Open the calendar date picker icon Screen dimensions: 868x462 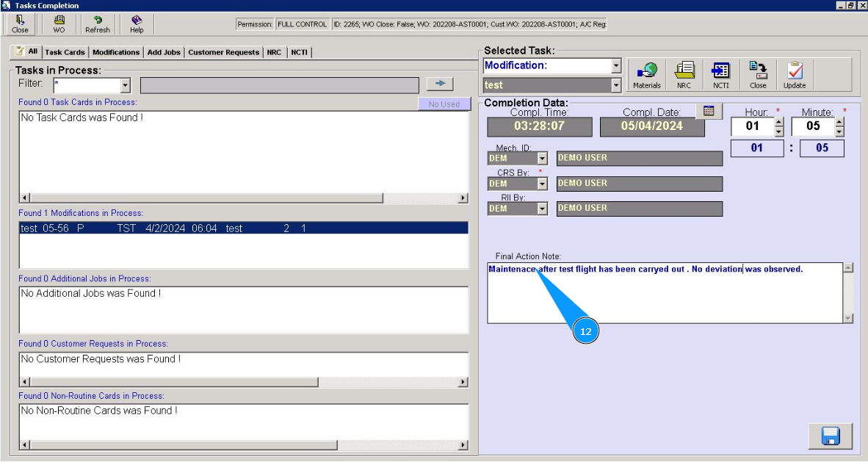point(709,111)
